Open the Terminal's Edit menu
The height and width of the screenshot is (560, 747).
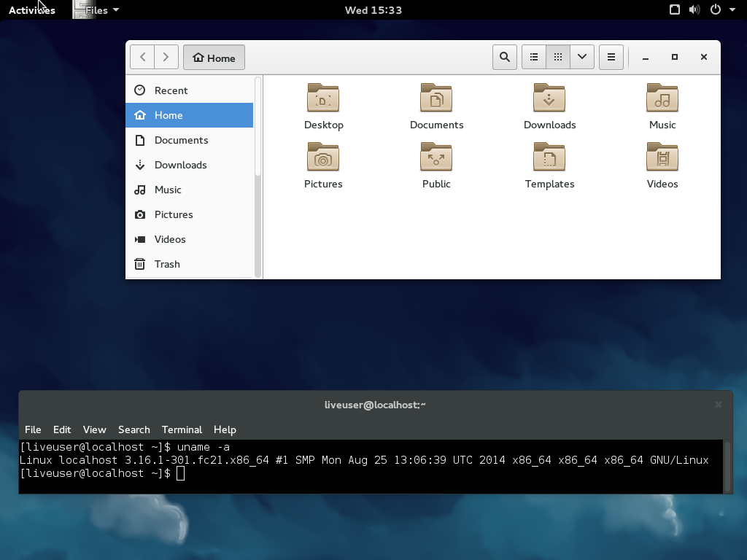coord(62,429)
